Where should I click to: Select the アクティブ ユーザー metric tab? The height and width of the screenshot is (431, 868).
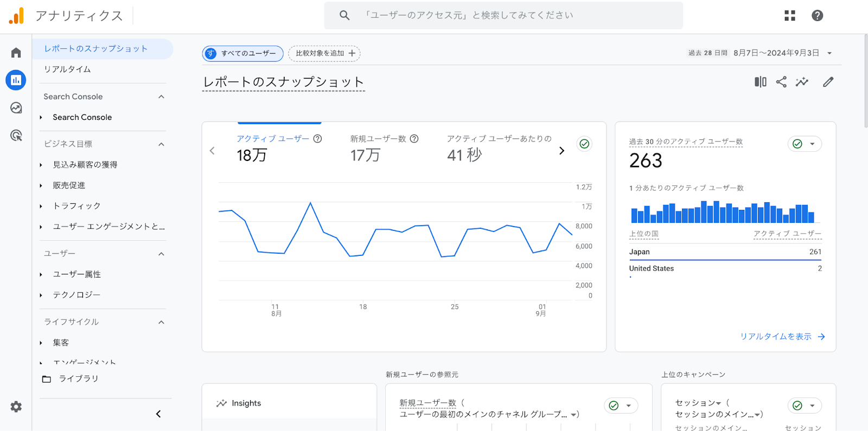[279, 147]
